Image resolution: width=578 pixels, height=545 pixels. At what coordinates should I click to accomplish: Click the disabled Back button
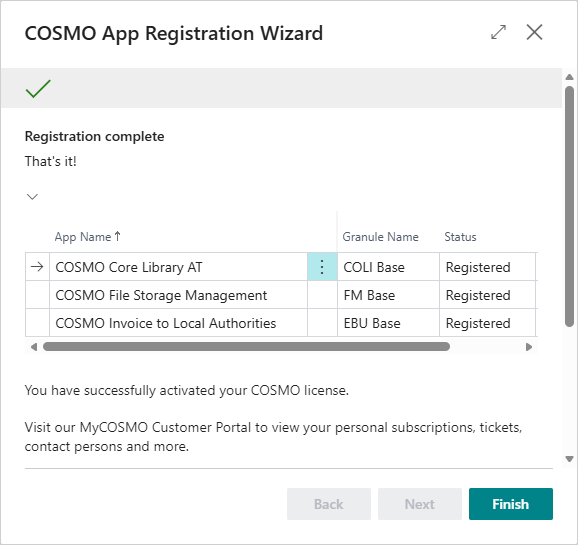pos(329,504)
